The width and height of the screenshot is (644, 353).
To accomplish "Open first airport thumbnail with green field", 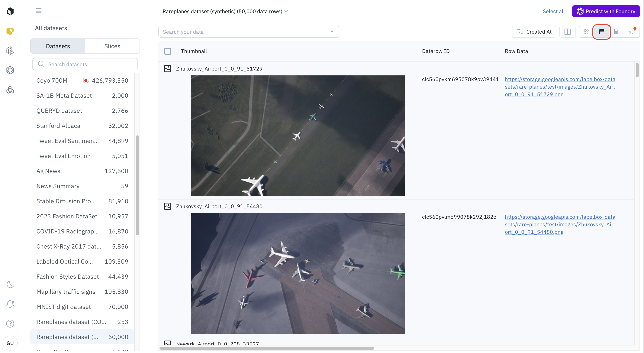I will pos(298,136).
